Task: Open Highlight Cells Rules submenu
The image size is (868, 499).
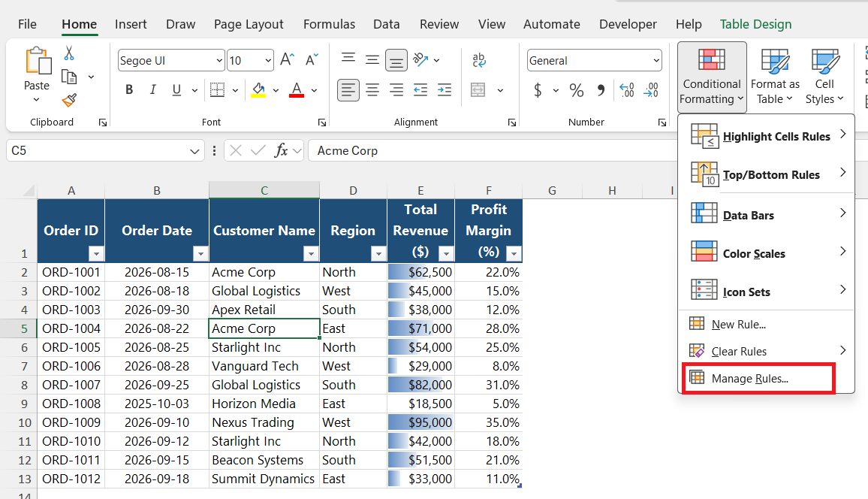Action: pos(768,136)
